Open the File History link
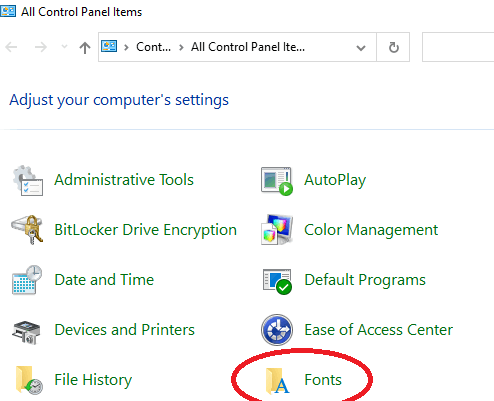 (93, 380)
